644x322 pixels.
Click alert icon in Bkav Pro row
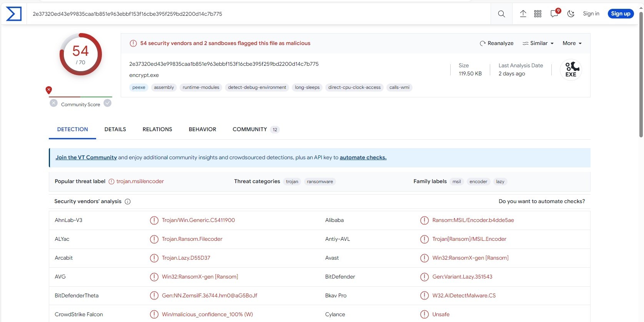point(424,296)
